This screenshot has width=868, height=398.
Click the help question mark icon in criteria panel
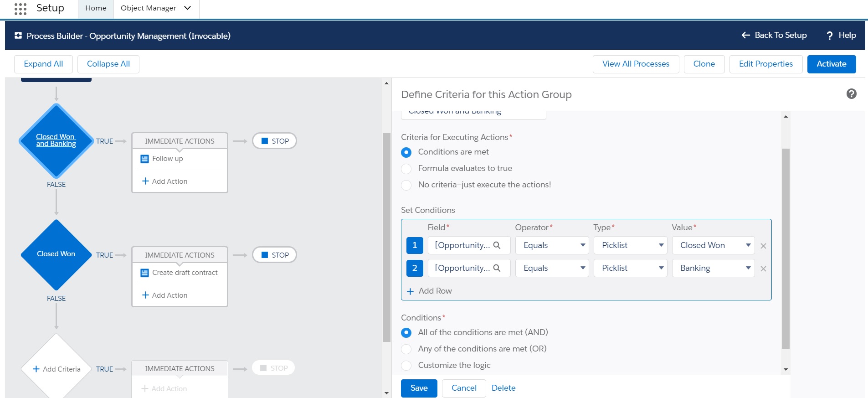click(x=851, y=94)
